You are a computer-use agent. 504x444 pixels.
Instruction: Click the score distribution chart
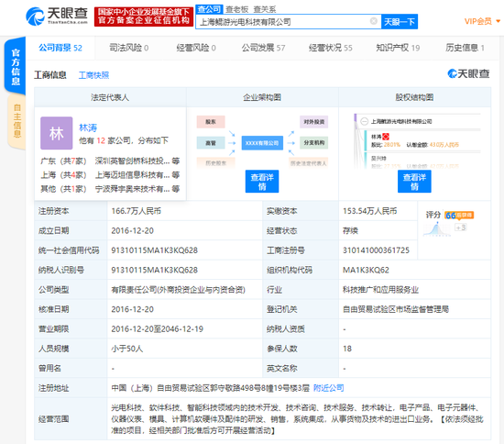pyautogui.click(x=436, y=229)
